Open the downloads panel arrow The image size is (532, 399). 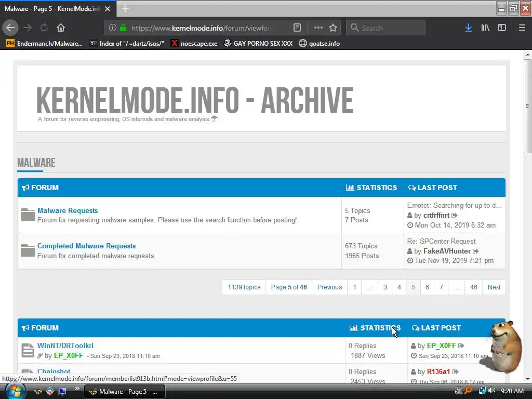coord(469,28)
